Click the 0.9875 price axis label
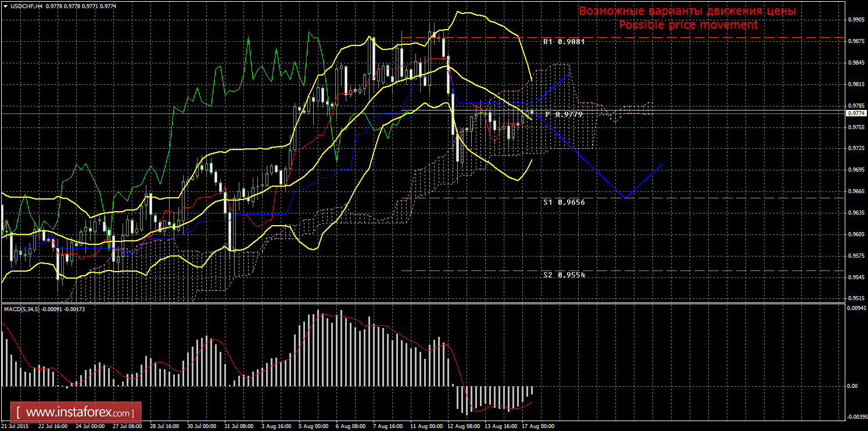868x431 pixels. coord(856,41)
